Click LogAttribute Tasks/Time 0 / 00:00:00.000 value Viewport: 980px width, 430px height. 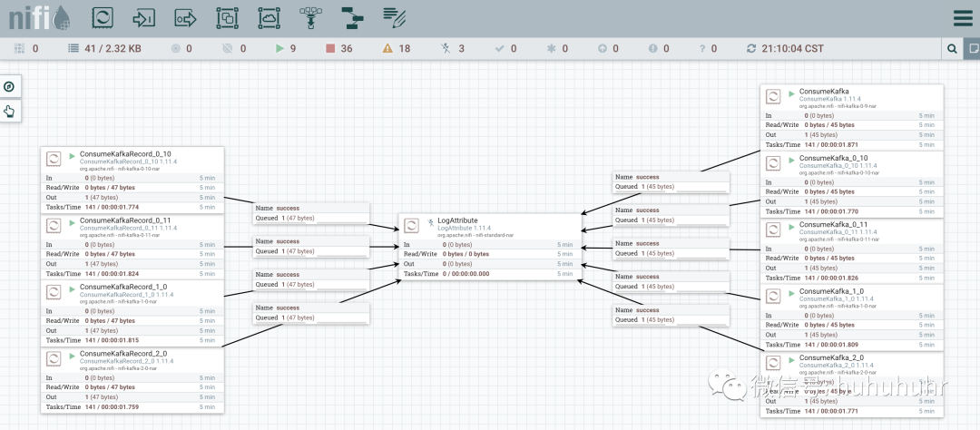[x=466, y=274]
